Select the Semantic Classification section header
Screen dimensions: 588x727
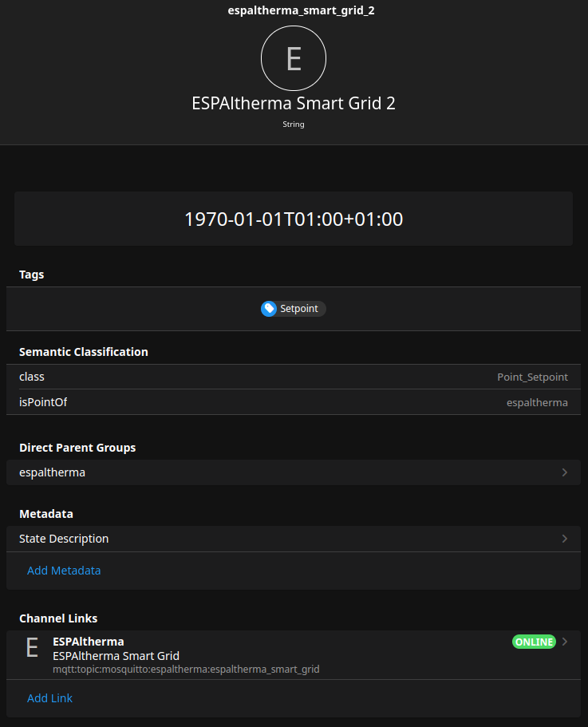pyautogui.click(x=84, y=351)
